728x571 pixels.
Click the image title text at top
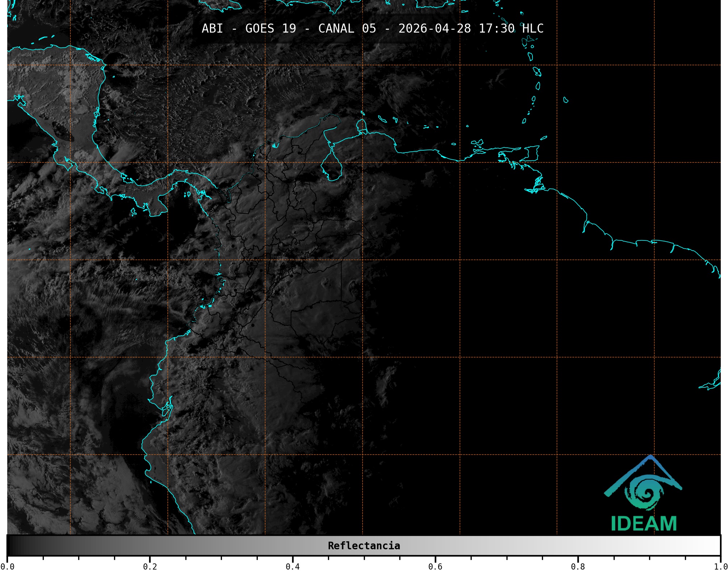click(372, 29)
